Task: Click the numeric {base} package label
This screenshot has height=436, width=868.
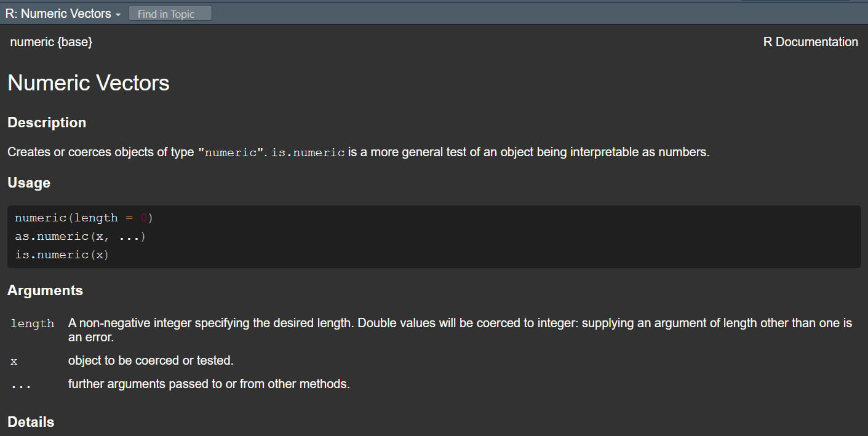Action: click(51, 42)
